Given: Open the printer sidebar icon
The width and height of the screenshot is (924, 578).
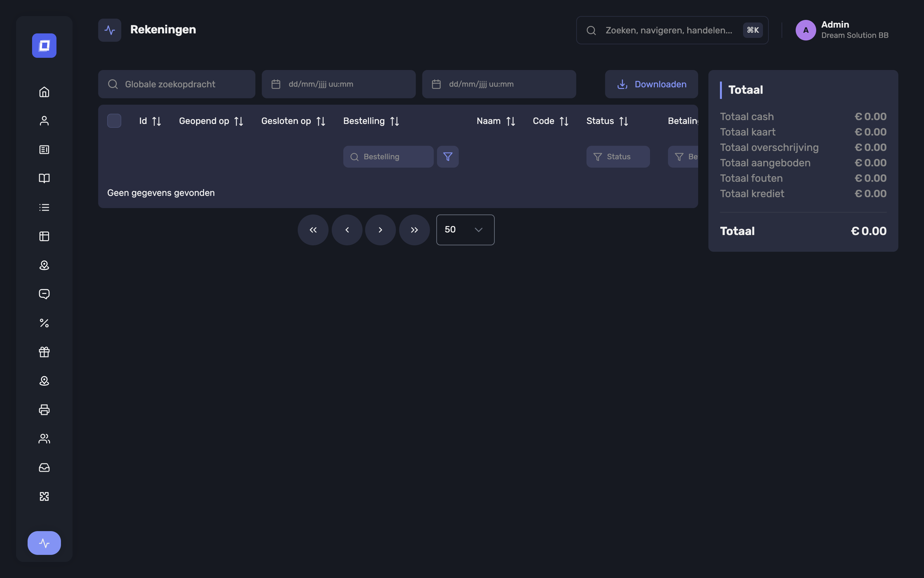Looking at the screenshot, I should 44,410.
